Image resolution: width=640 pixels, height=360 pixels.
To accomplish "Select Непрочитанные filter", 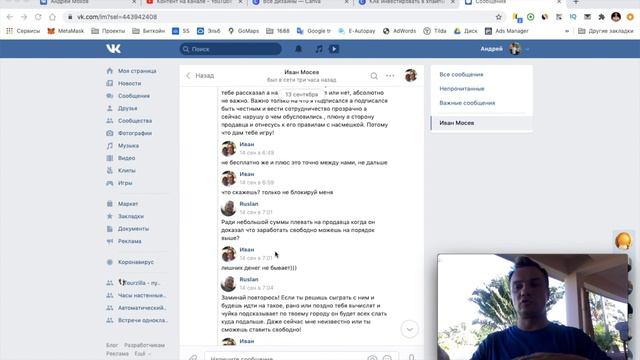I will pyautogui.click(x=462, y=89).
